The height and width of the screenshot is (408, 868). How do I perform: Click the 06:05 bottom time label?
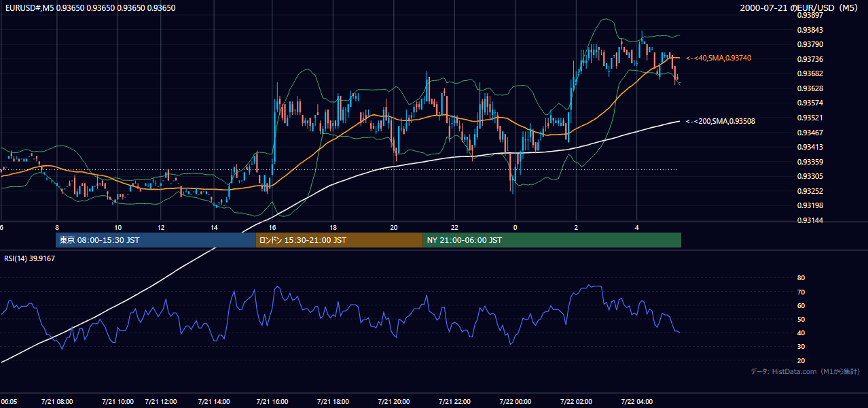(10, 402)
